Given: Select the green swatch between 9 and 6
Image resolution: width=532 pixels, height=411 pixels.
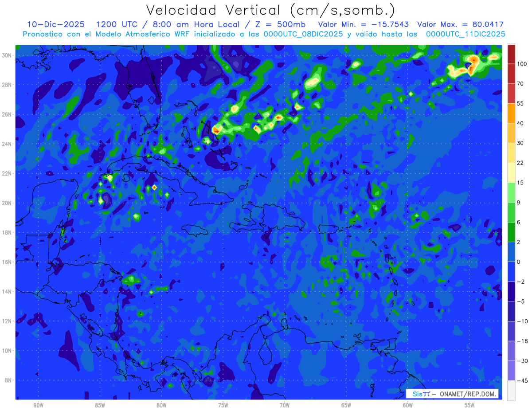Looking at the screenshot, I should tap(511, 212).
